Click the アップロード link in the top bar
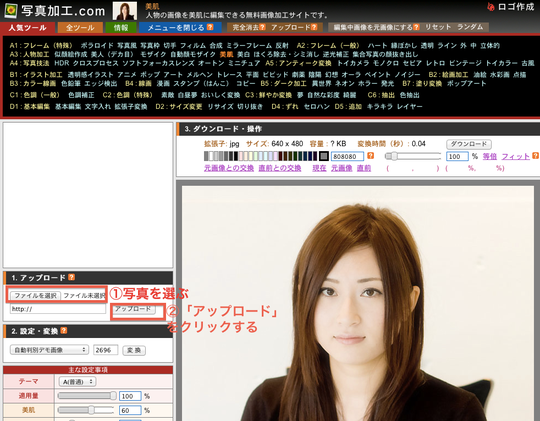Screen dimensions: 540x421 291,27
